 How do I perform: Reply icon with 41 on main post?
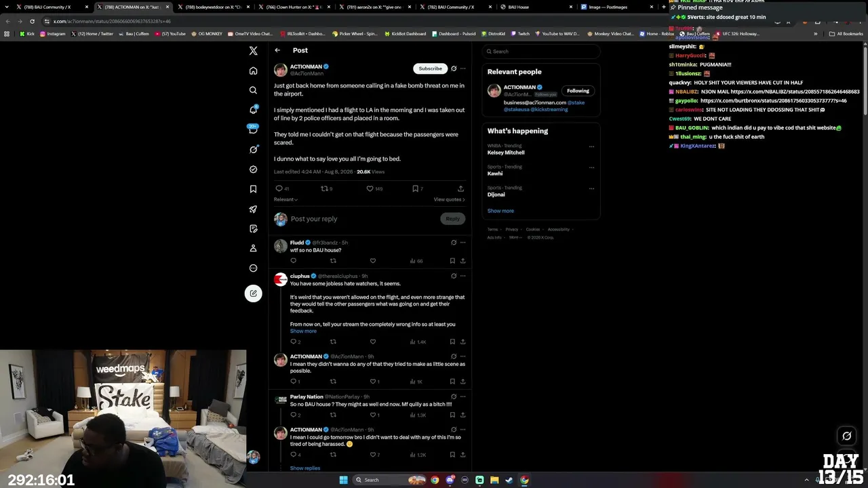point(282,188)
